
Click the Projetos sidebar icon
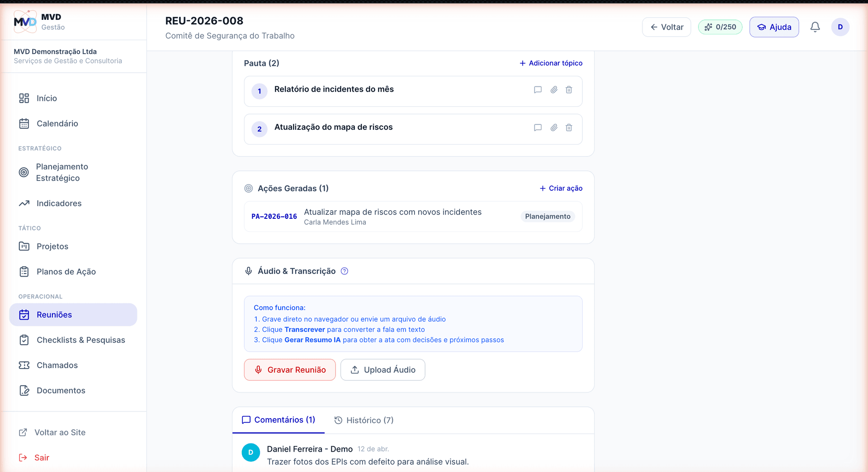(24, 246)
